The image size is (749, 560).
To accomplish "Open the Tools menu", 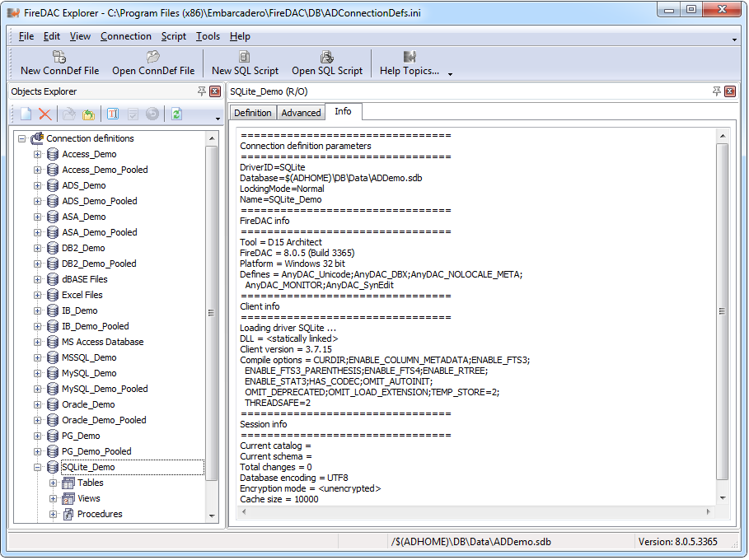I will tap(208, 36).
